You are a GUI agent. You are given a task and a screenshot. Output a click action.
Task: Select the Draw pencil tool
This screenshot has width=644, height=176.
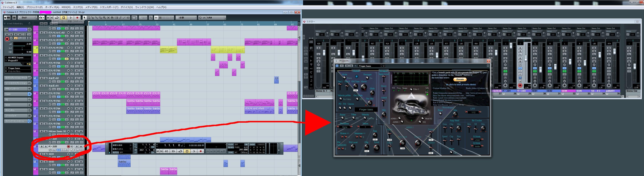(121, 18)
